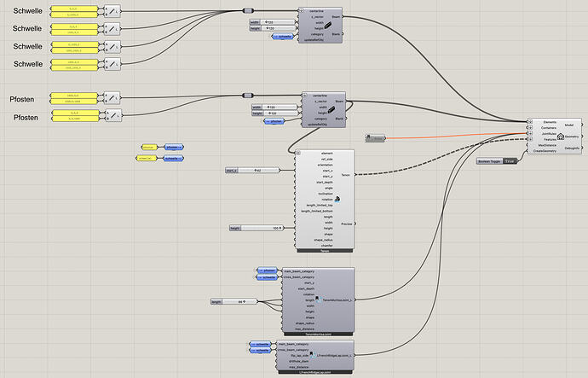Select the blue schwelle category parameter near the top Beam
Image resolution: width=588 pixels, height=378 pixels.
(284, 37)
